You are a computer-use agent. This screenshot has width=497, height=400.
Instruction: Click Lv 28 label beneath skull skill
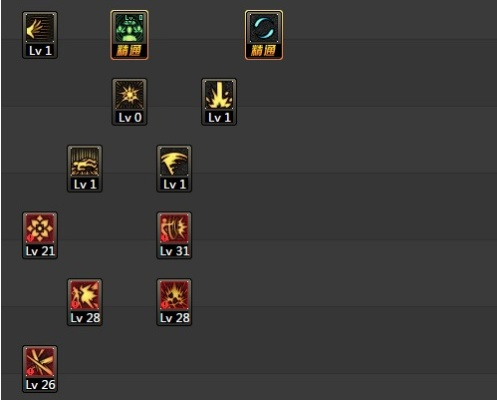174,318
